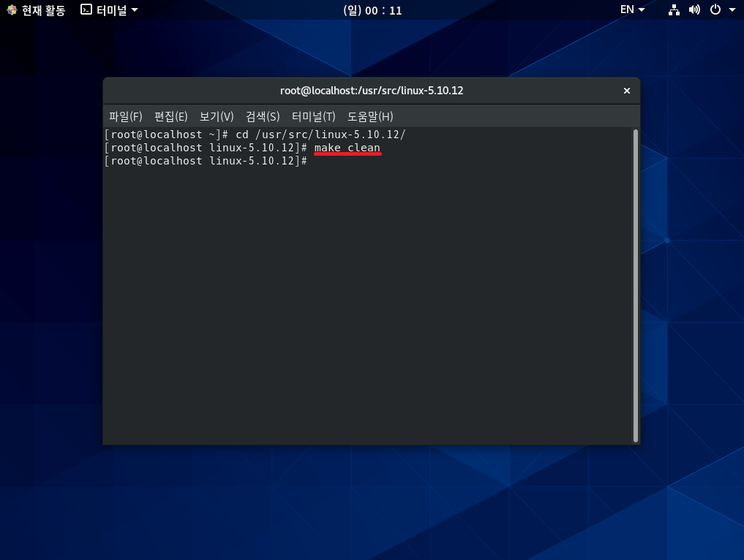Open the 보기(V) menu
The height and width of the screenshot is (560, 744).
217,117
